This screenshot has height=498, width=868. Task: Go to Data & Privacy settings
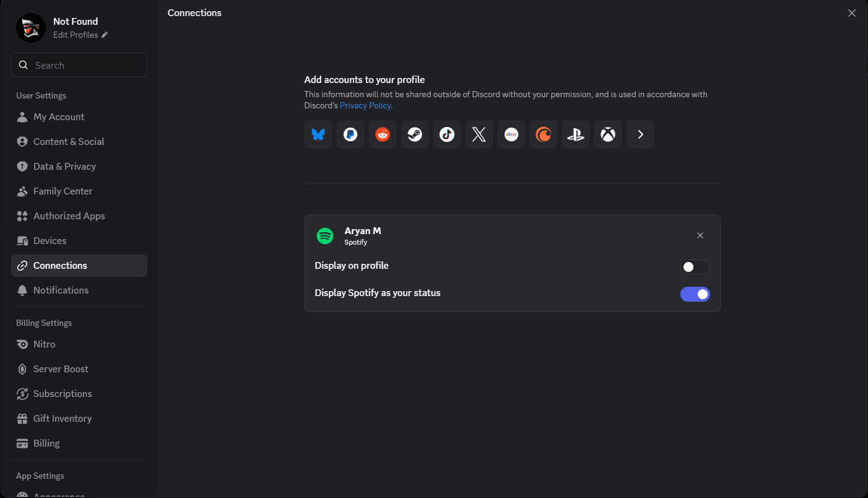tap(64, 167)
